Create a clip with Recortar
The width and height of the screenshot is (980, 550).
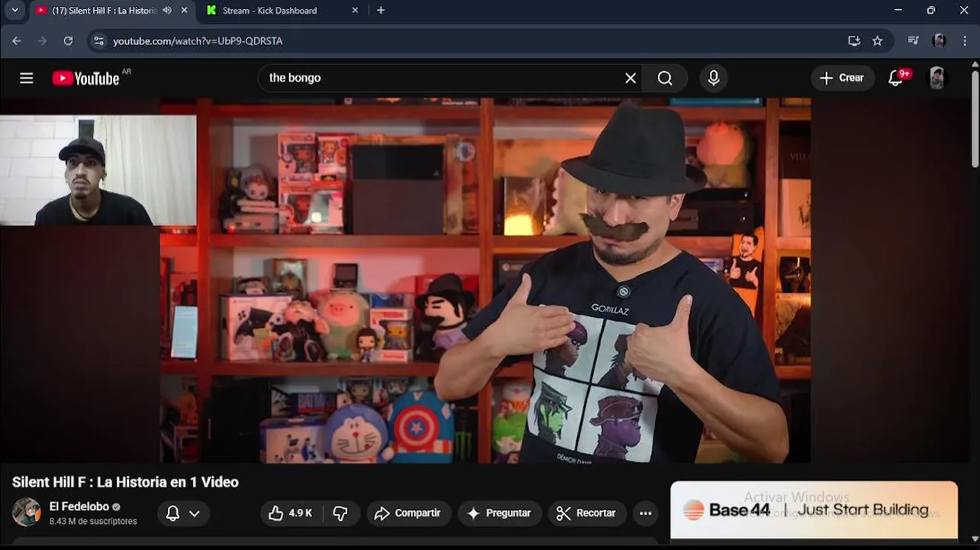pos(586,513)
